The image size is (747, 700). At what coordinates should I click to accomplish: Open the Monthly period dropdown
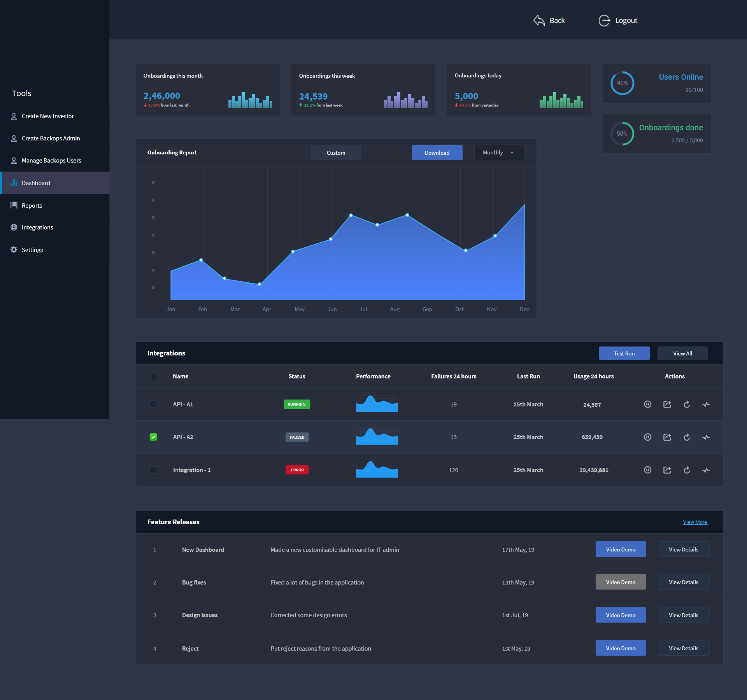[499, 152]
